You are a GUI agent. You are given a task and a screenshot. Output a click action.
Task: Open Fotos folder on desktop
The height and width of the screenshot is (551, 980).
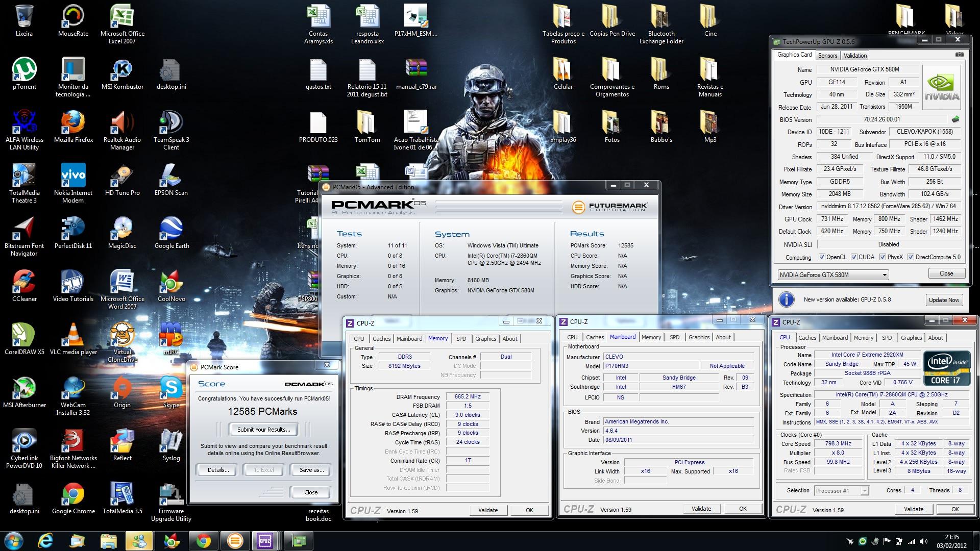(x=612, y=127)
